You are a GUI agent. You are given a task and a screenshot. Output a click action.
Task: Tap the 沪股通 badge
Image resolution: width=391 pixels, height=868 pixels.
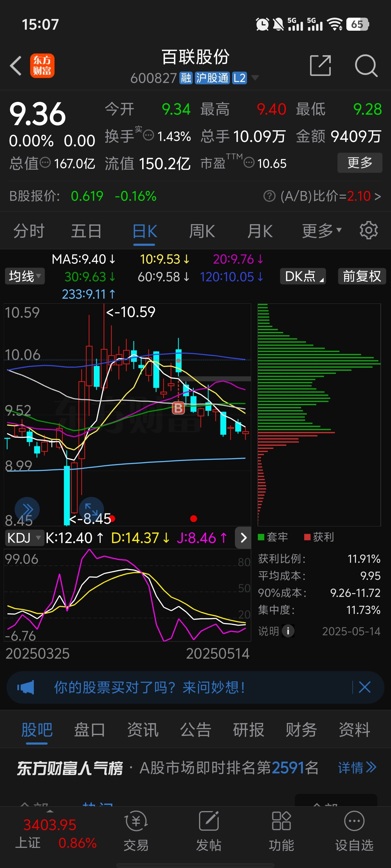coord(212,78)
